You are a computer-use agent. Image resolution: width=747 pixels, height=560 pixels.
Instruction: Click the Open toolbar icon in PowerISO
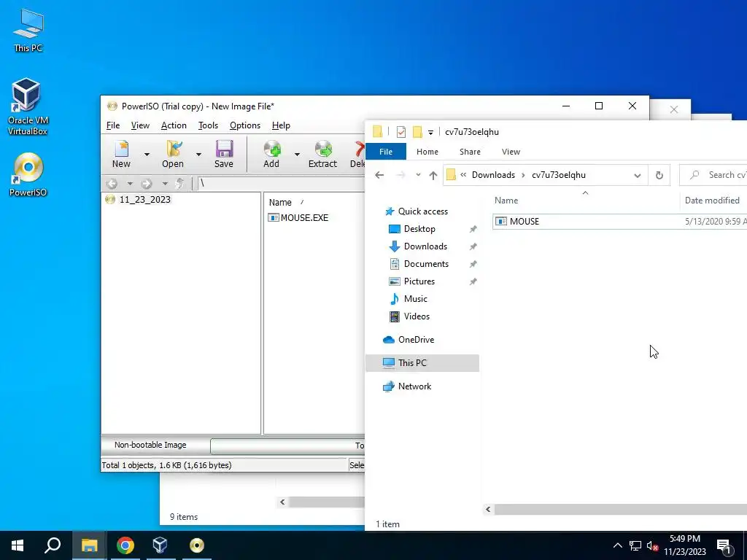[172, 154]
